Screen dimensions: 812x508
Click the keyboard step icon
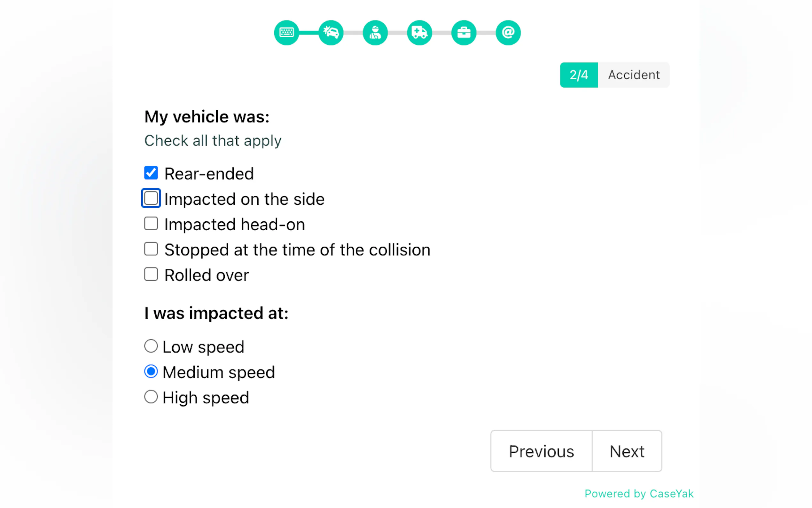coord(286,33)
